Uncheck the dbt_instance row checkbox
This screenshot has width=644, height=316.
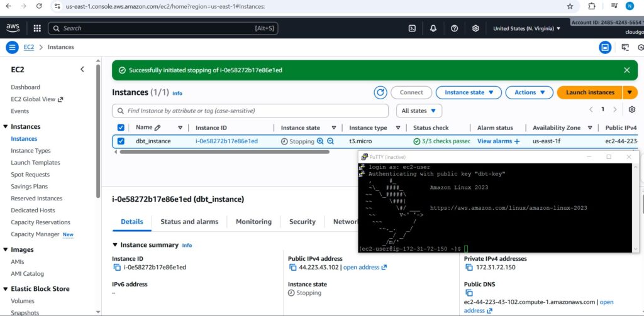pos(121,141)
